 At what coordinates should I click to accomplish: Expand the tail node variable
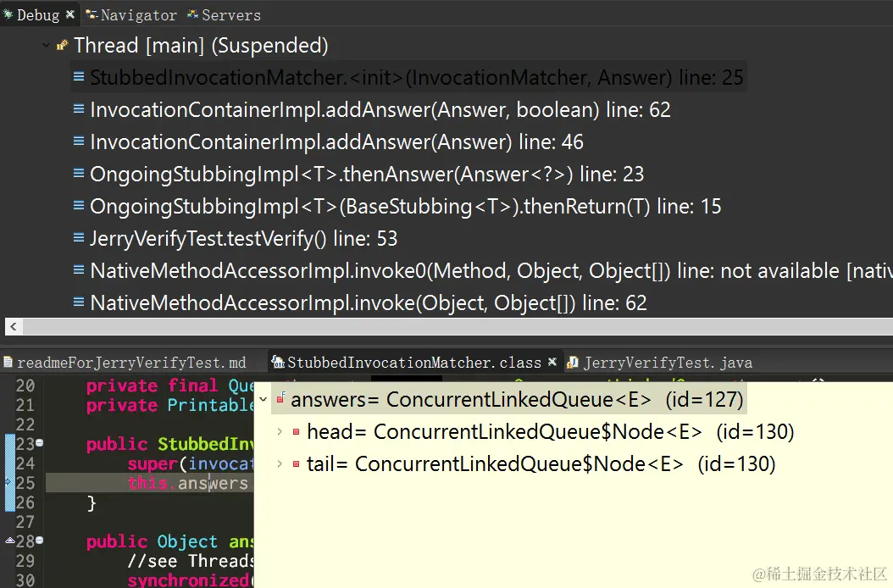pyautogui.click(x=279, y=463)
